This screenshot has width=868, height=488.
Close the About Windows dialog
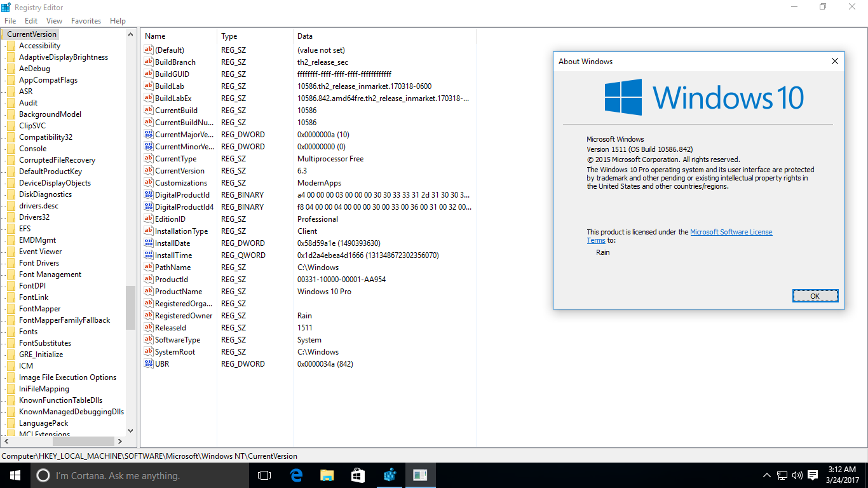pyautogui.click(x=834, y=62)
